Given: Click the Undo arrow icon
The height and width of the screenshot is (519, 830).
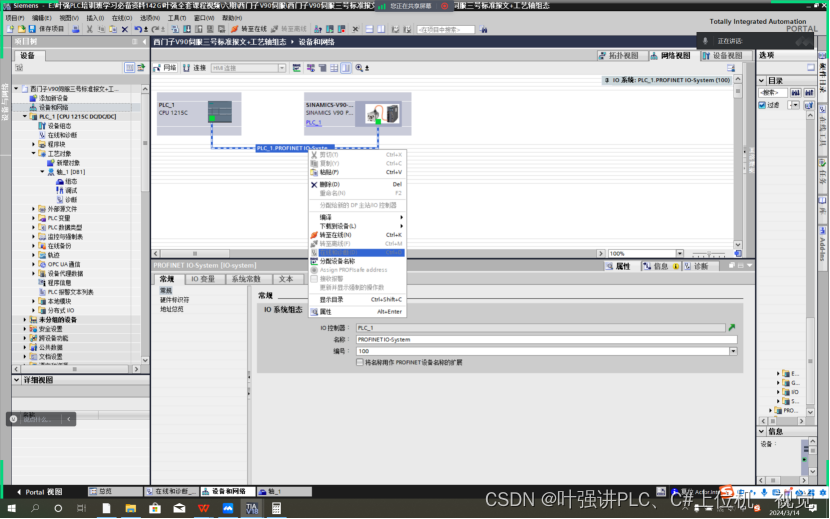Looking at the screenshot, I should click(138, 29).
